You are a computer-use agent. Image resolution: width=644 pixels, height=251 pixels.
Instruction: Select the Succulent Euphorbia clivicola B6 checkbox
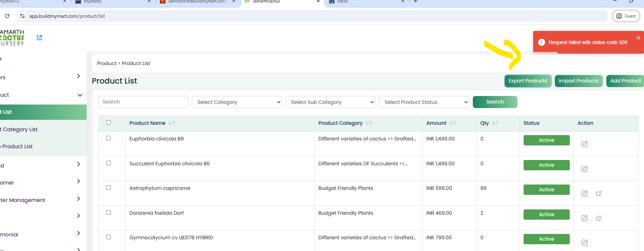click(x=109, y=163)
